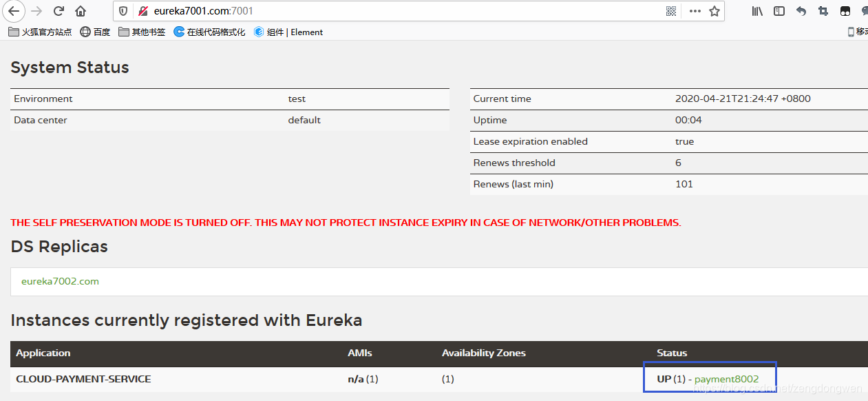Select the 'default' data center value
Screen dimensions: 868x401
(x=304, y=120)
